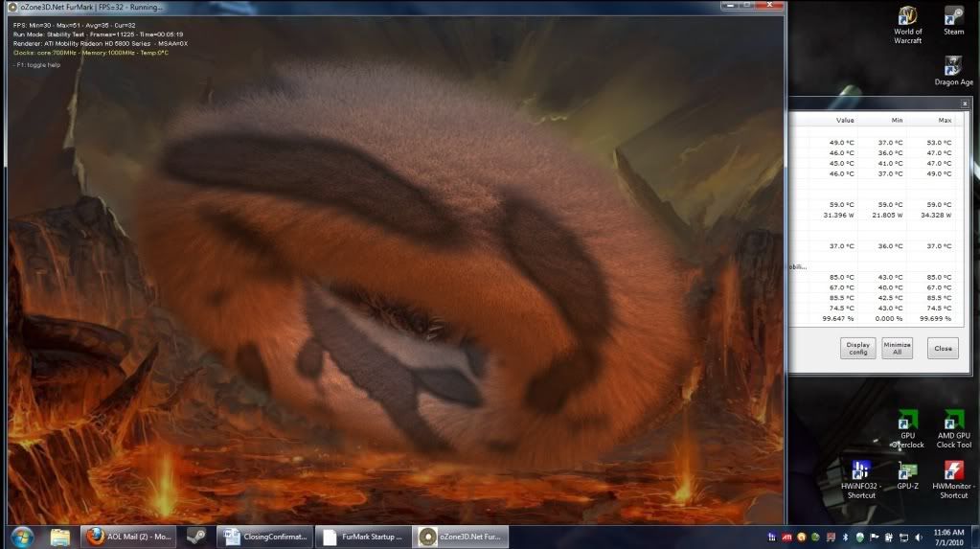This screenshot has height=549, width=980.
Task: Launch the GPU-Z desktop icon
Action: 907,475
